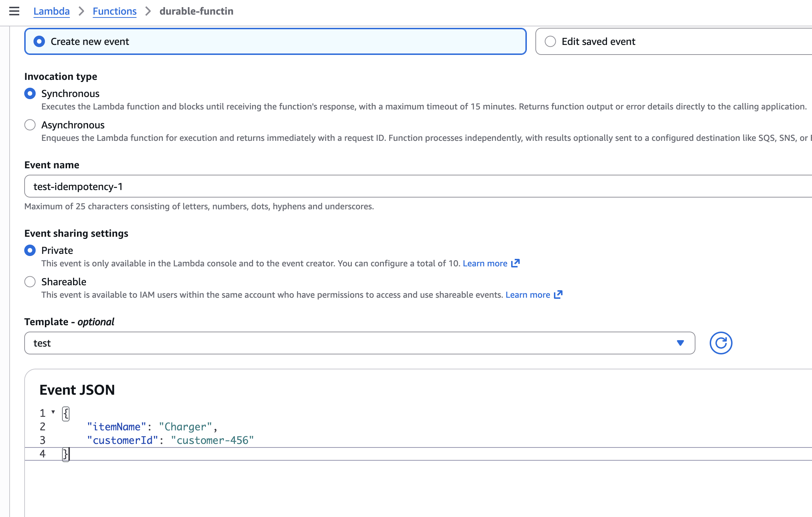Click the customerId line in Event JSON
The height and width of the screenshot is (517, 812).
(x=170, y=440)
